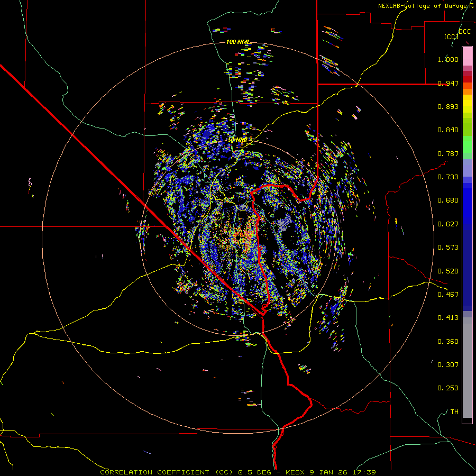Click the 0.680 scale label

[448, 200]
